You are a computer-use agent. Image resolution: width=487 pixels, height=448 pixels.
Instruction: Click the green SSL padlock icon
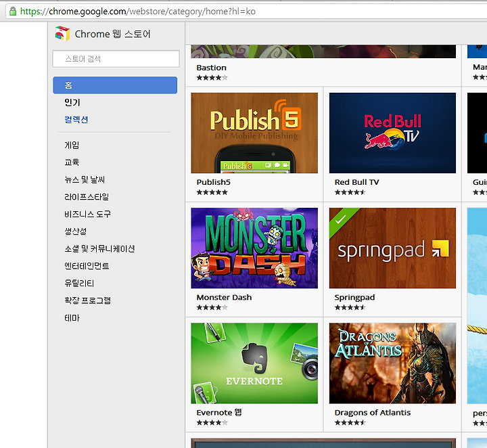click(13, 12)
